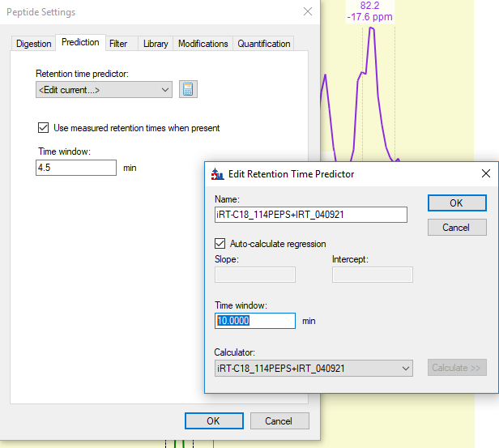Go to the Modifications tab

click(203, 44)
